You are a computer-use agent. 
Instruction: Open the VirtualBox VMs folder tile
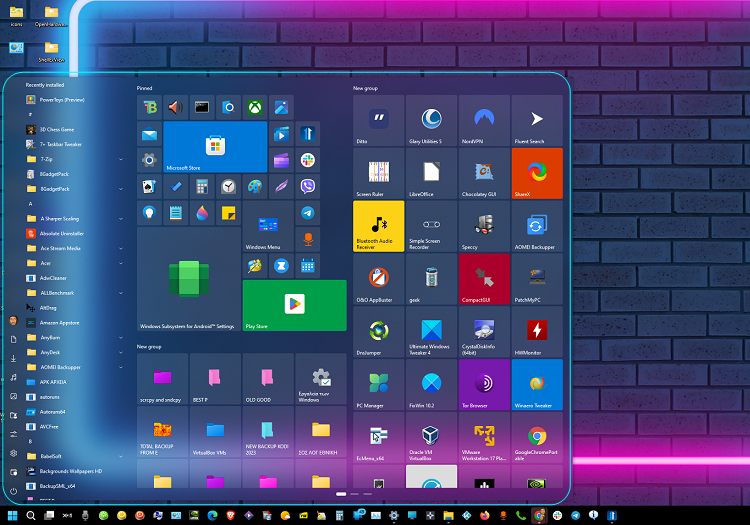(215, 432)
